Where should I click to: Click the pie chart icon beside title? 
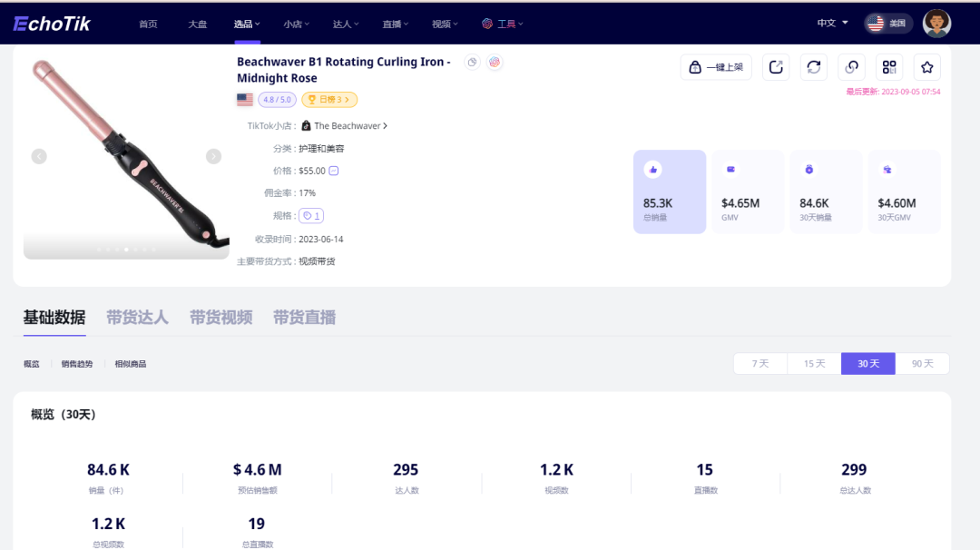tap(472, 63)
